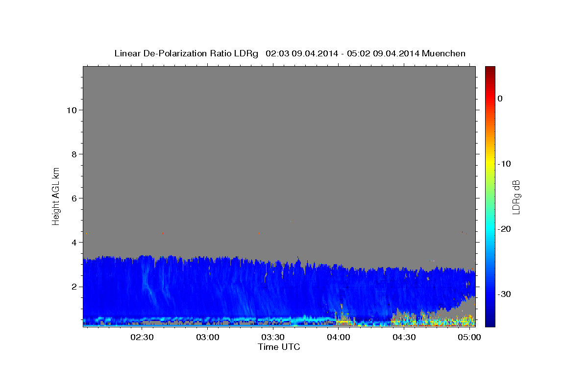Click the 05:00 time tick label
The image size is (588, 392).
(469, 338)
